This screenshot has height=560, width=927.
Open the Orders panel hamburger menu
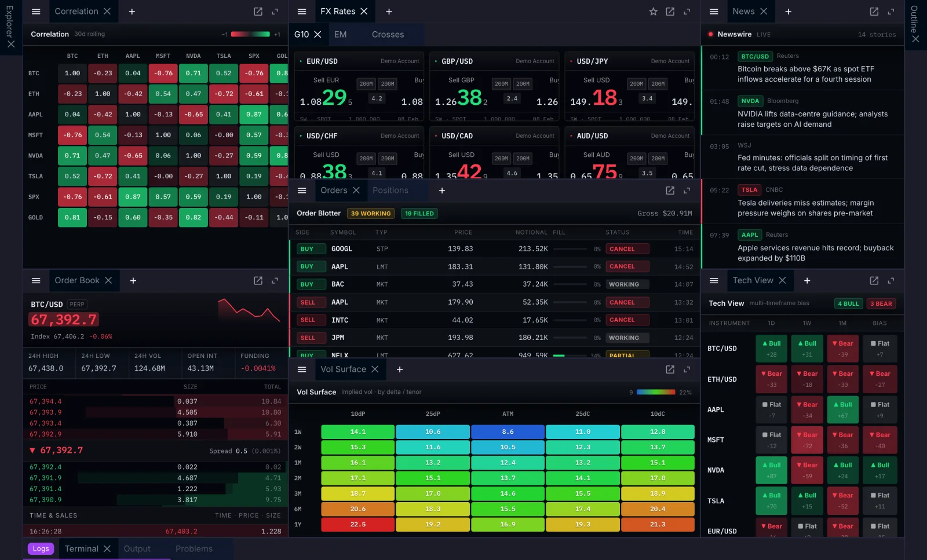[302, 191]
